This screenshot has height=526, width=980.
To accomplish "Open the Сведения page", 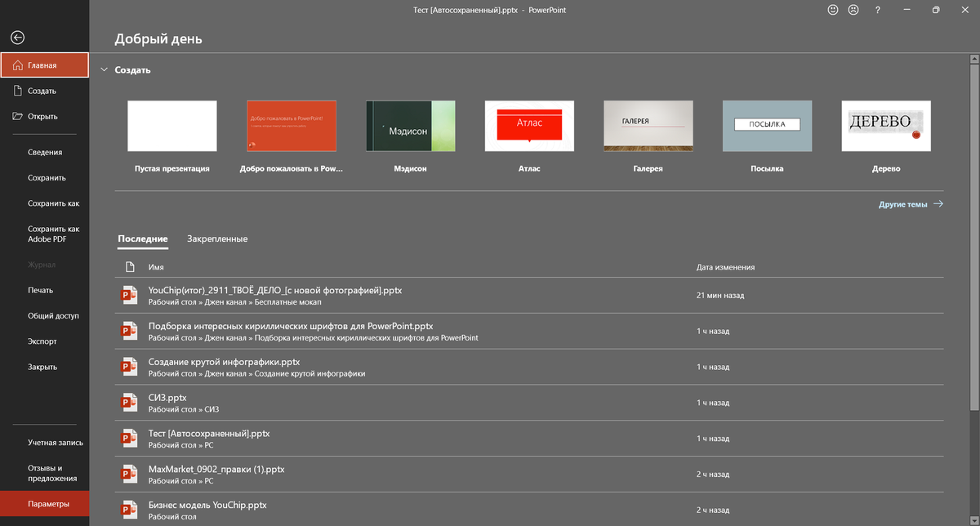I will coord(45,152).
